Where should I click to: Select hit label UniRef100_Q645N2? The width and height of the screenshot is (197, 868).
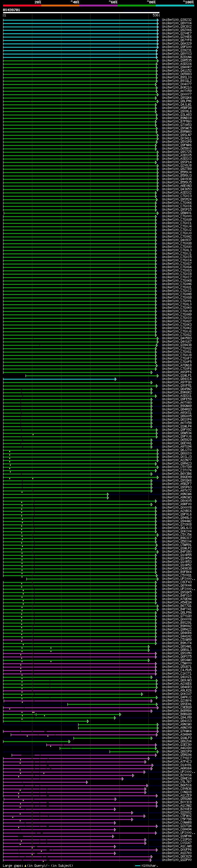(x=177, y=389)
